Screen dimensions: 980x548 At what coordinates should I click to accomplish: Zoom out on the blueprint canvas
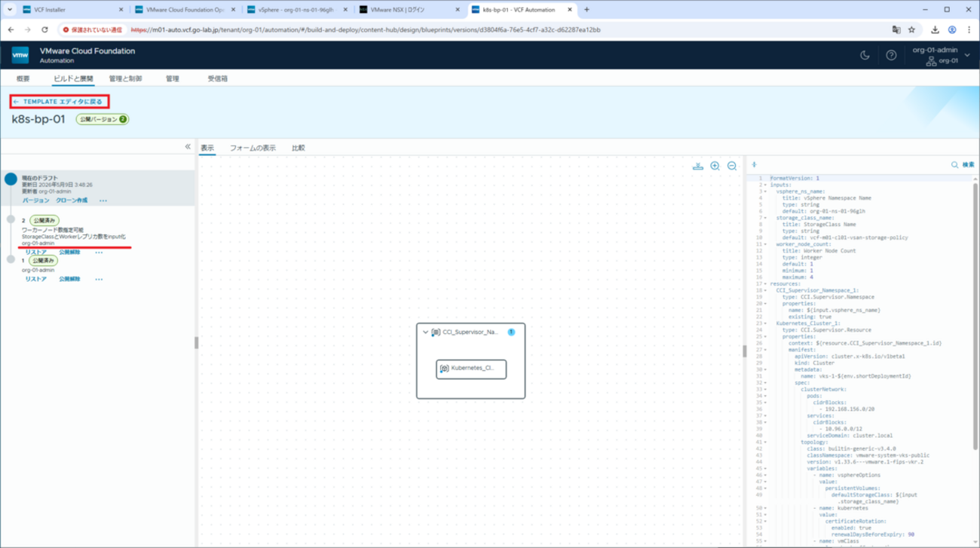point(732,166)
